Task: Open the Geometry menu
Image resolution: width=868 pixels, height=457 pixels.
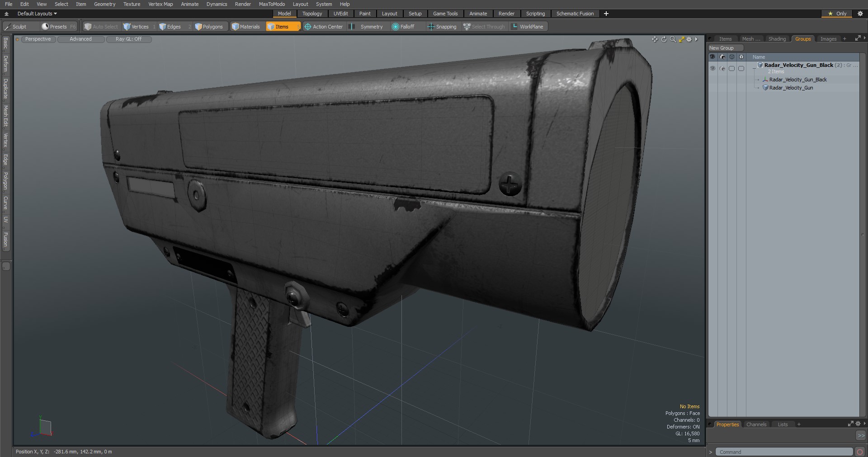Action: (x=104, y=4)
